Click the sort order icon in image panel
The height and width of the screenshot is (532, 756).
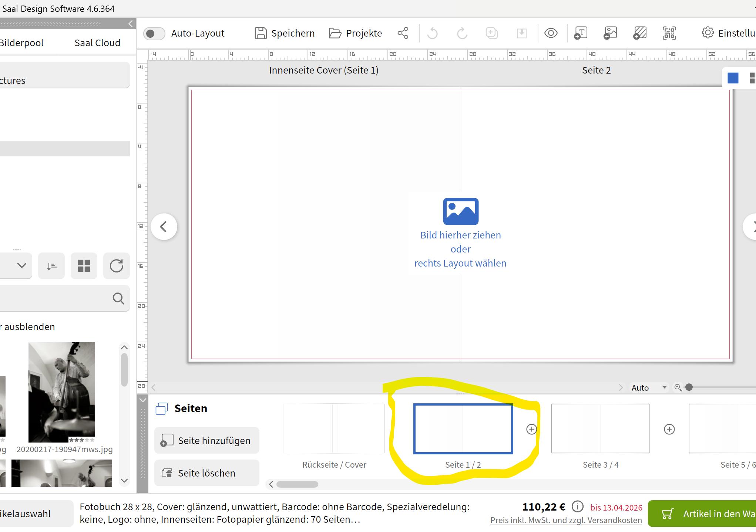point(51,266)
